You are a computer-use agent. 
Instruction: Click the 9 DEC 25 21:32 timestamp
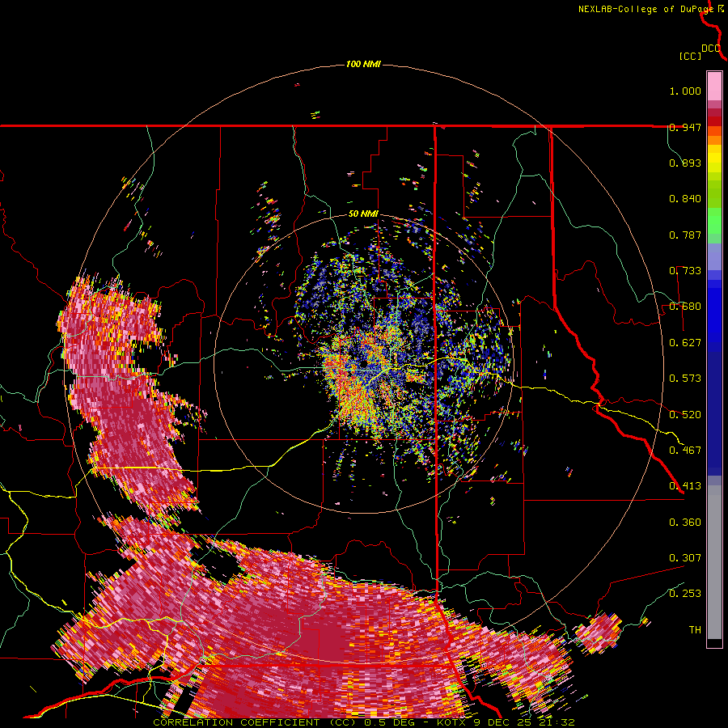pyautogui.click(x=524, y=722)
